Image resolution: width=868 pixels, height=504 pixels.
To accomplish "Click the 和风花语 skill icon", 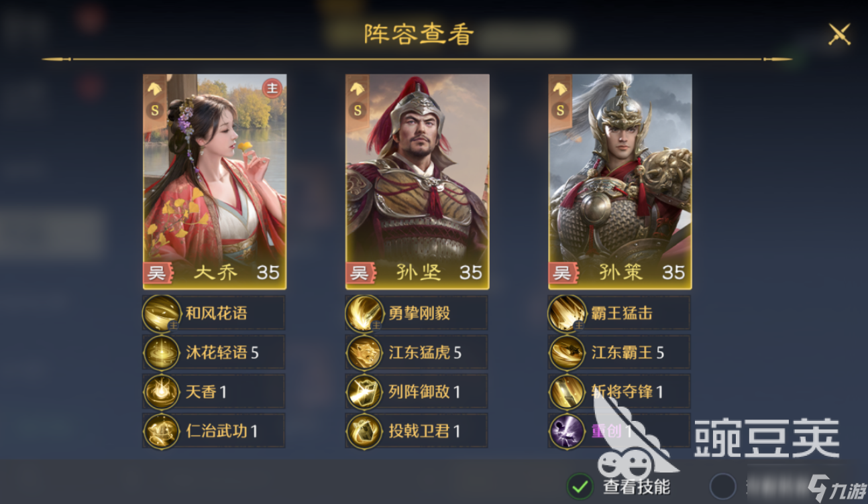I will (x=162, y=314).
